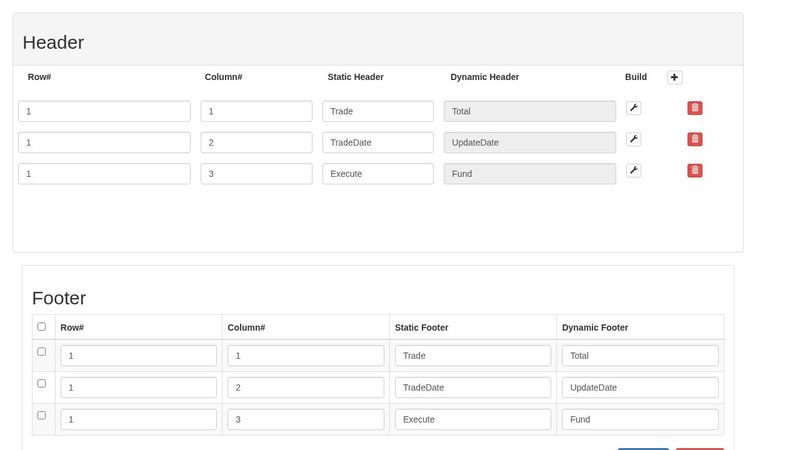The height and width of the screenshot is (450, 800).
Task: Click the Header Column# field with value 3
Action: pos(256,173)
